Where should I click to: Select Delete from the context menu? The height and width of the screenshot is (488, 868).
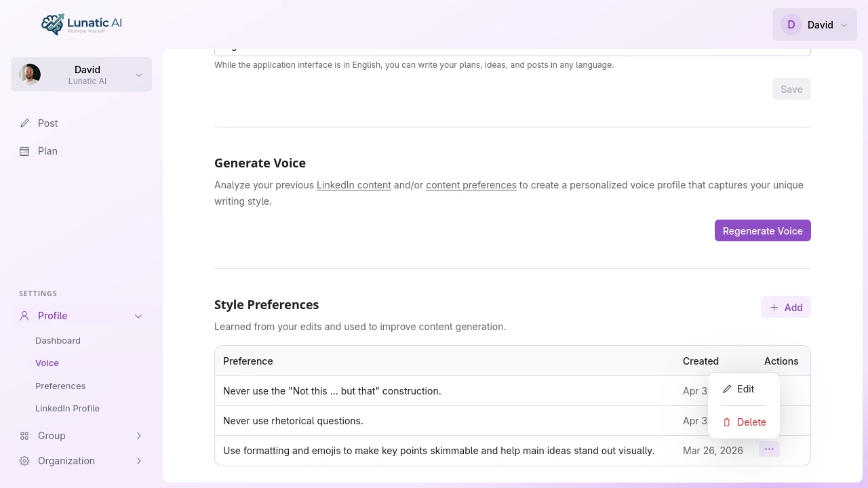(744, 422)
